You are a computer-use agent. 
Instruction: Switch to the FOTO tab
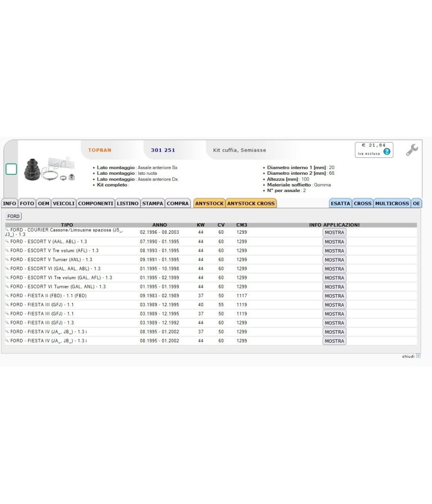27,204
